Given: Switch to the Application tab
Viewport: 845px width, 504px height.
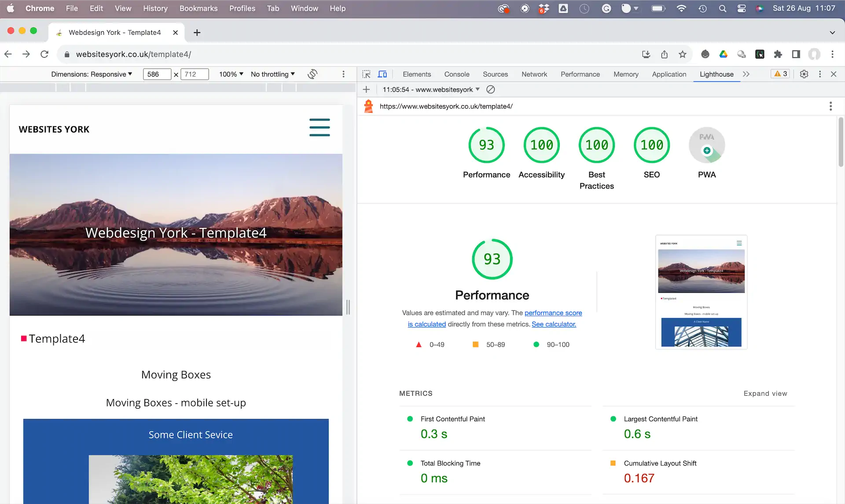Looking at the screenshot, I should pos(669,74).
